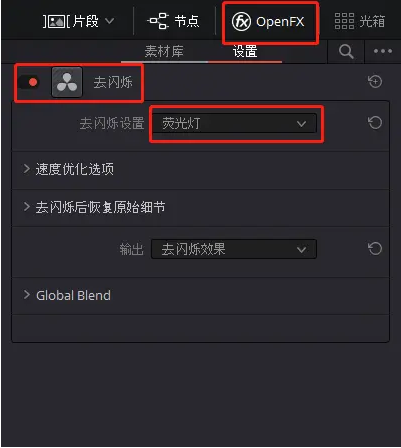Open the 片段 dropdown arrow
Screen dimensions: 401x448
tap(109, 21)
